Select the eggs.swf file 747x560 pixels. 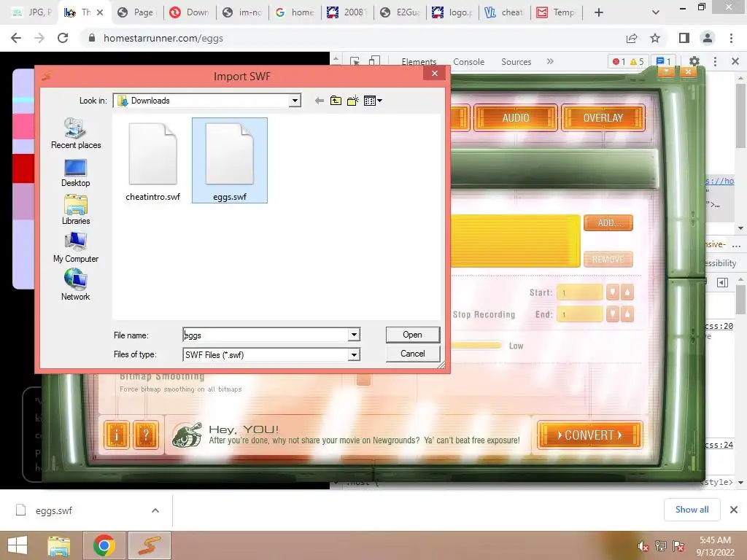tap(230, 160)
